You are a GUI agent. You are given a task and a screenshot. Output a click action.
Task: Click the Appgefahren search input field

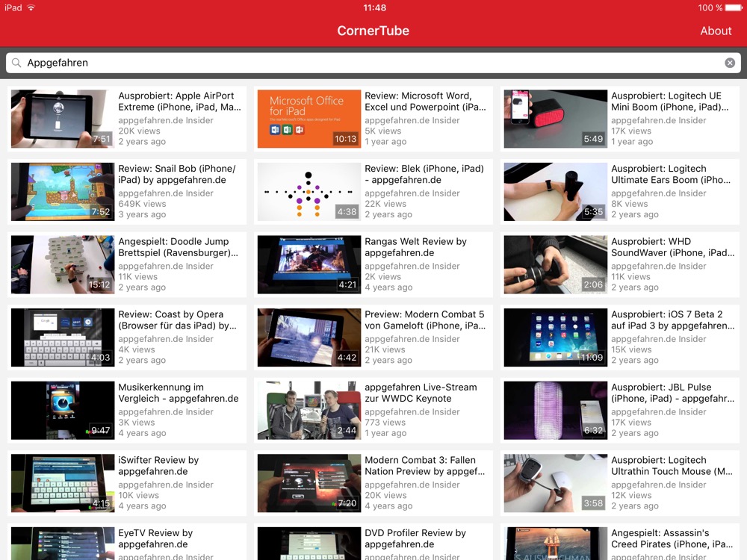(x=373, y=63)
